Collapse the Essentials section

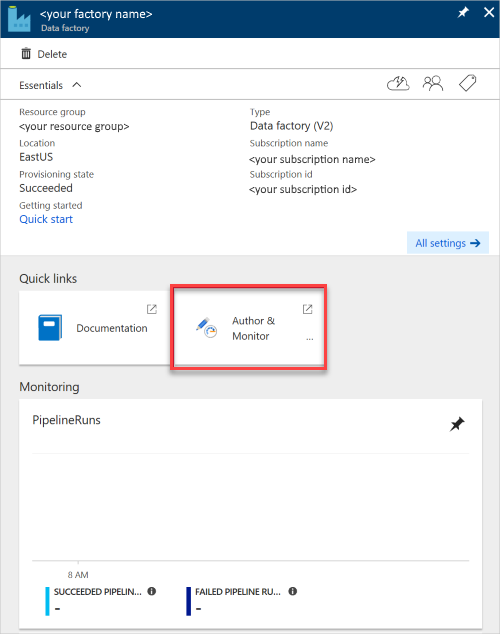pyautogui.click(x=77, y=85)
